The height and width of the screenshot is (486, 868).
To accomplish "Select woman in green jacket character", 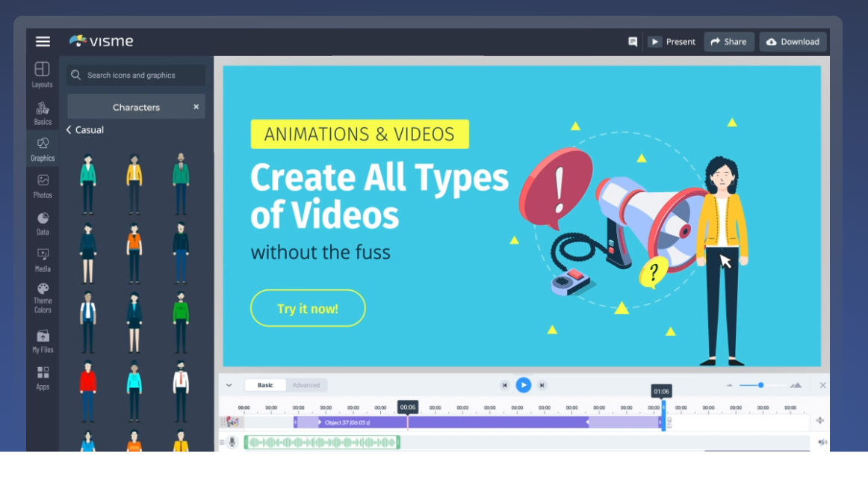I will click(88, 184).
